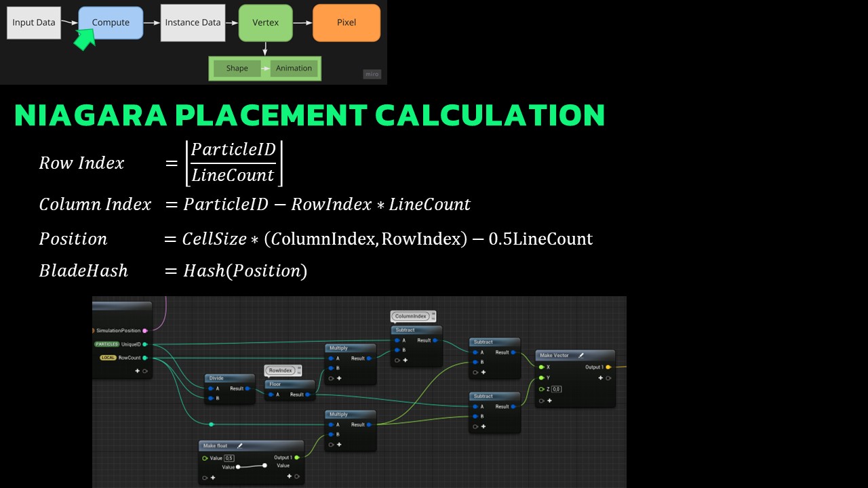Click the Vertex stage box
868x488 pixels.
265,22
